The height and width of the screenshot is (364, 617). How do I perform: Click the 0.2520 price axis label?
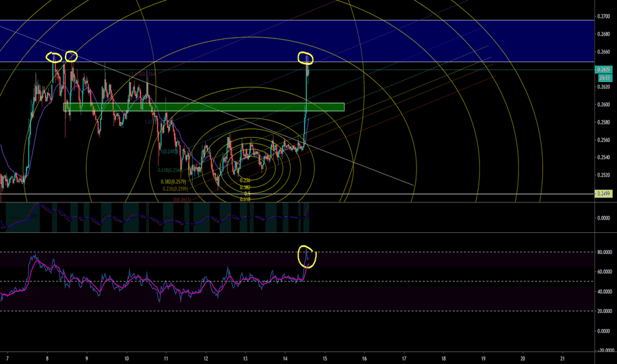(x=604, y=175)
